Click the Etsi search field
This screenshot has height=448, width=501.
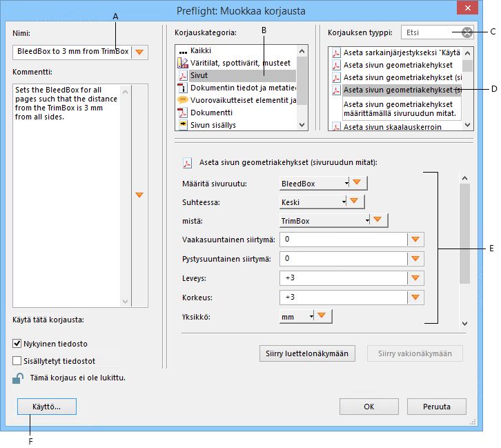coord(431,32)
